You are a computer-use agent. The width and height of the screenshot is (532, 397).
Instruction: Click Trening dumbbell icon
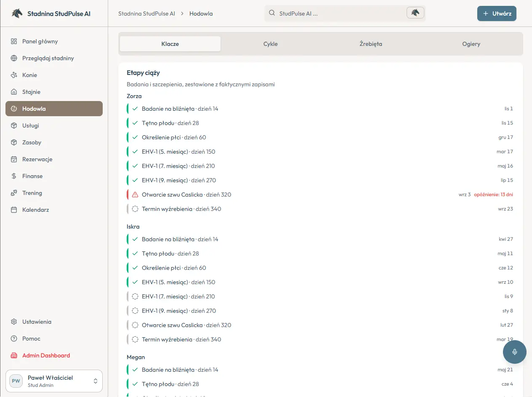(x=14, y=193)
